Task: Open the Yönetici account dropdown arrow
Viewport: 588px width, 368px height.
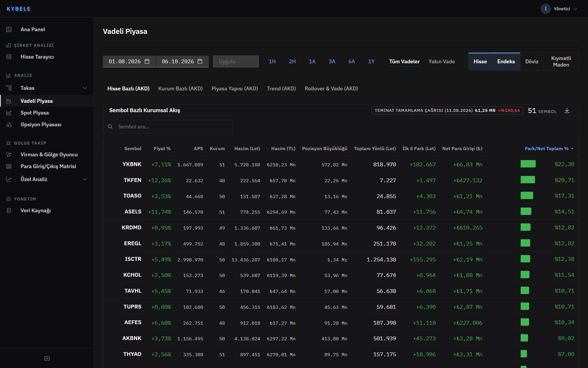Action: click(575, 9)
